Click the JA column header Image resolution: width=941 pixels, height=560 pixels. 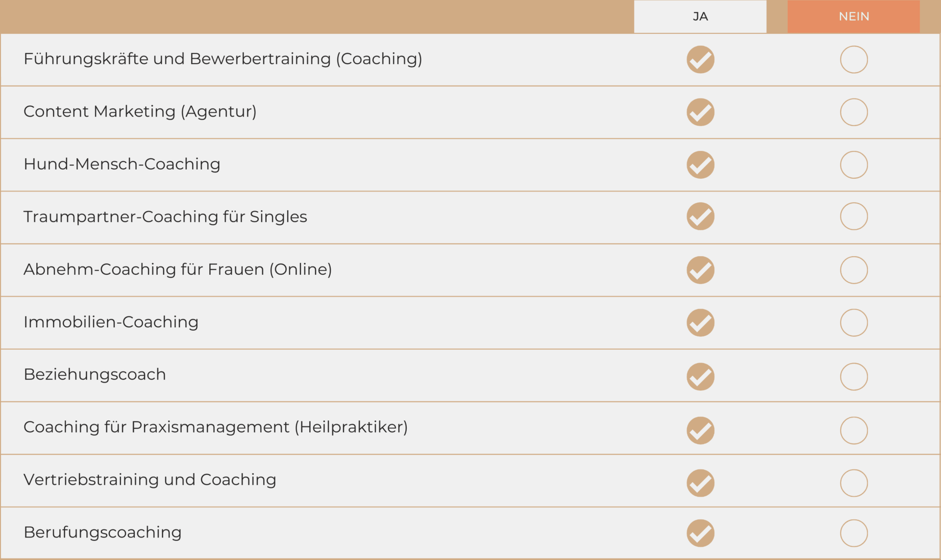pos(700,17)
